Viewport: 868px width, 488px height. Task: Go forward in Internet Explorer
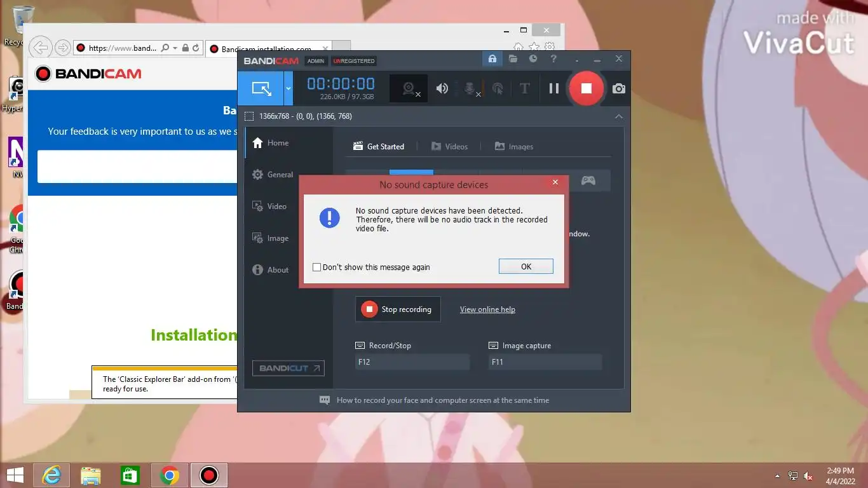coord(62,48)
